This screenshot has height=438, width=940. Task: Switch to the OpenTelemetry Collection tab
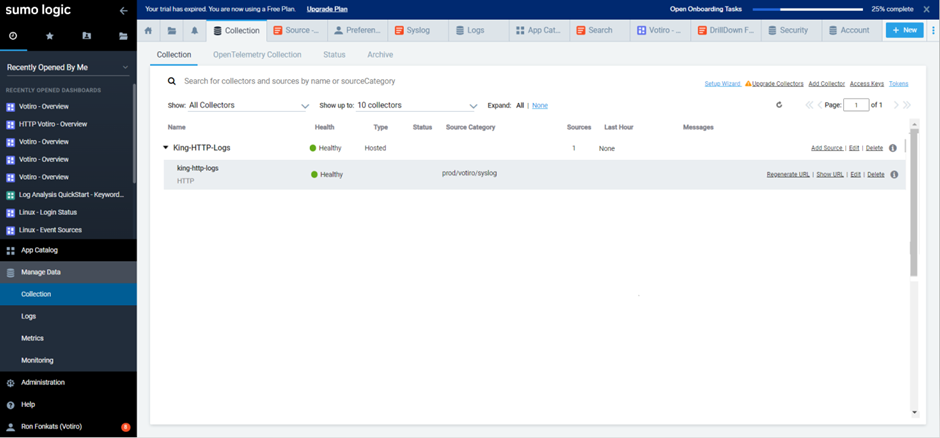pos(257,55)
